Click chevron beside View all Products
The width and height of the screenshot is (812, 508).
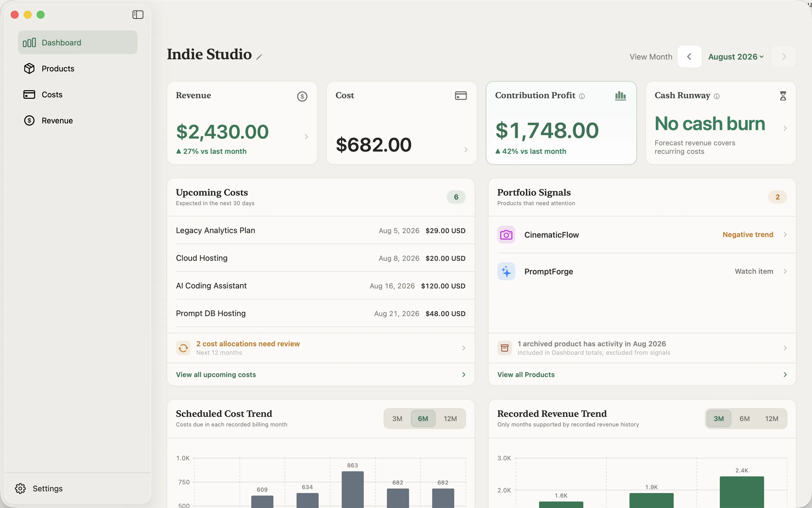coord(785,375)
